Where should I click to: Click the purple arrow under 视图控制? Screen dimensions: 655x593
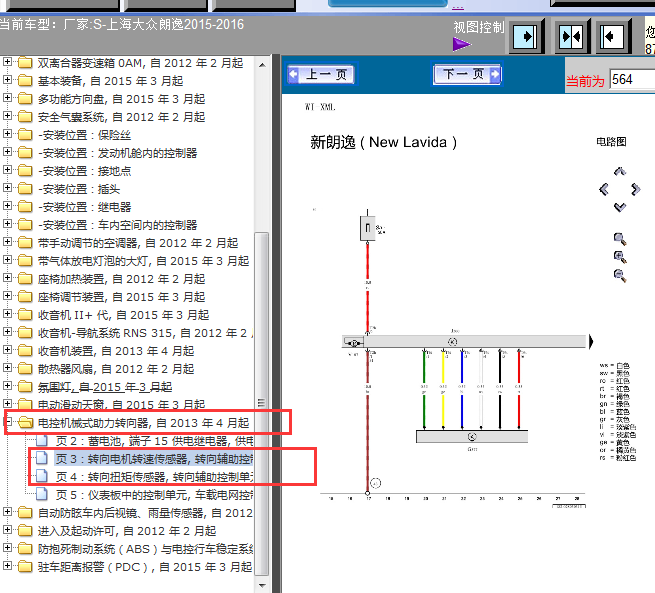(461, 44)
